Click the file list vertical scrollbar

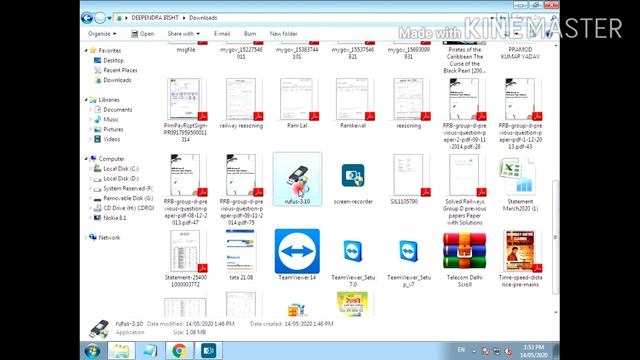click(555, 237)
